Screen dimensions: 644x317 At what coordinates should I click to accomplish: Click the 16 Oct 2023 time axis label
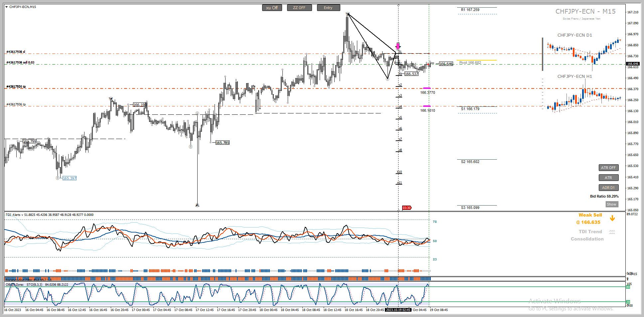[x=12, y=310]
